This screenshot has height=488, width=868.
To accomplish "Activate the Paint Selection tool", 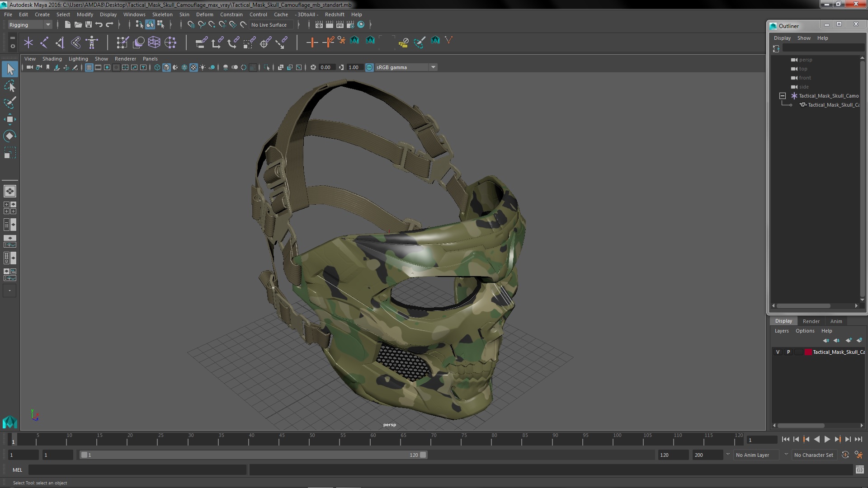I will (10, 103).
